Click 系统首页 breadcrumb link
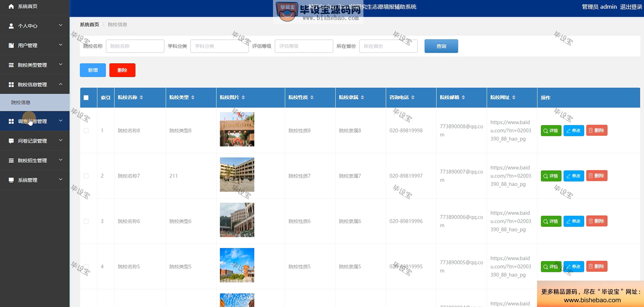 point(90,25)
